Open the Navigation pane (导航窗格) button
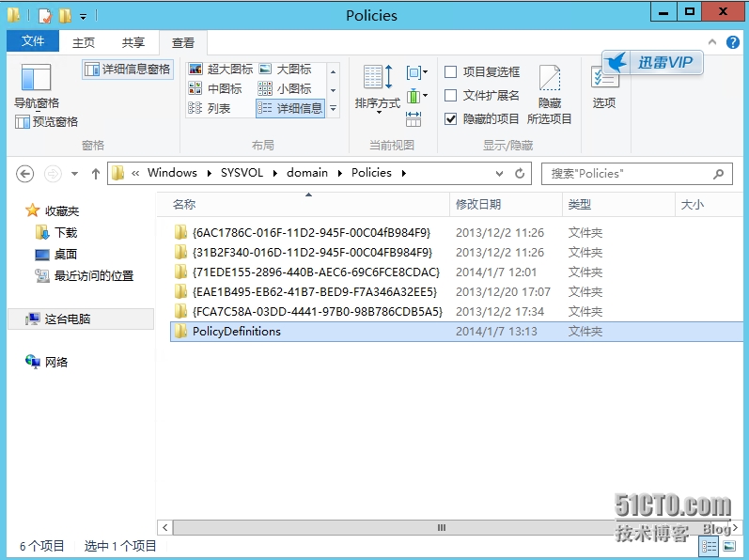 (x=37, y=86)
